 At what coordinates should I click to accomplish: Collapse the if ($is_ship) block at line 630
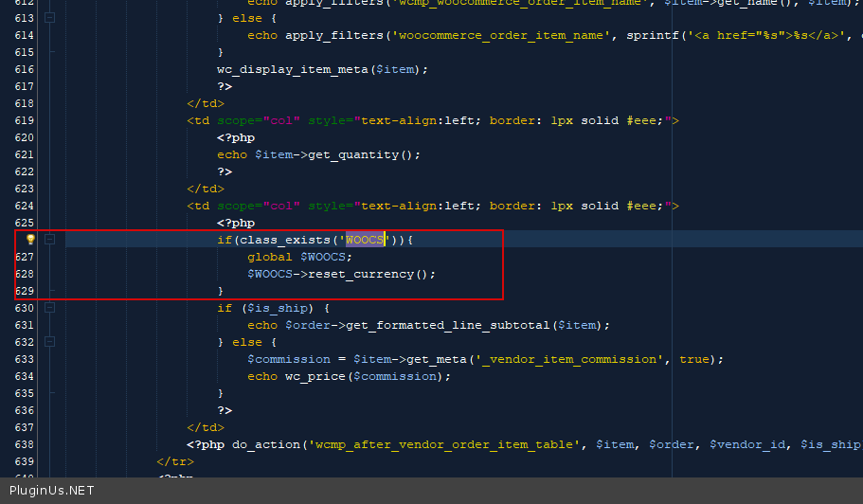coord(49,308)
